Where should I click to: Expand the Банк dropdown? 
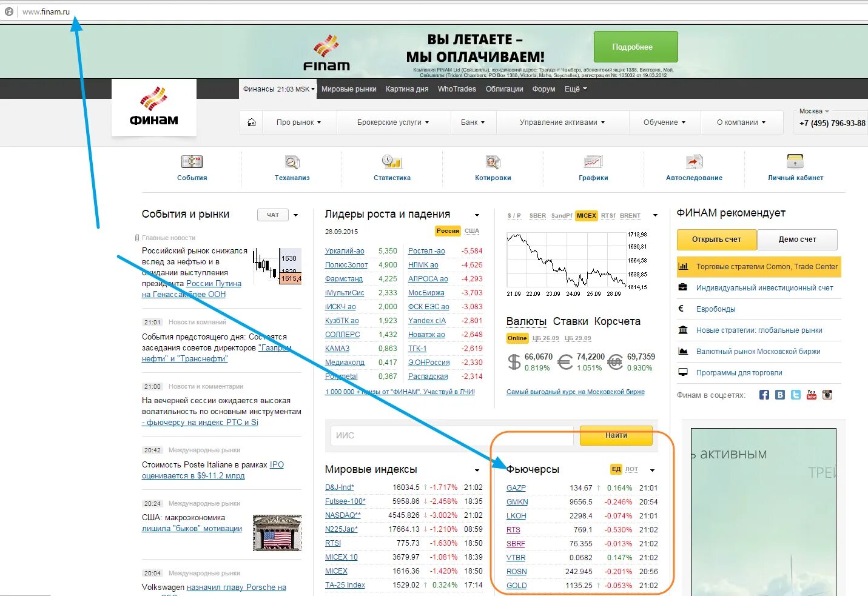[473, 122]
